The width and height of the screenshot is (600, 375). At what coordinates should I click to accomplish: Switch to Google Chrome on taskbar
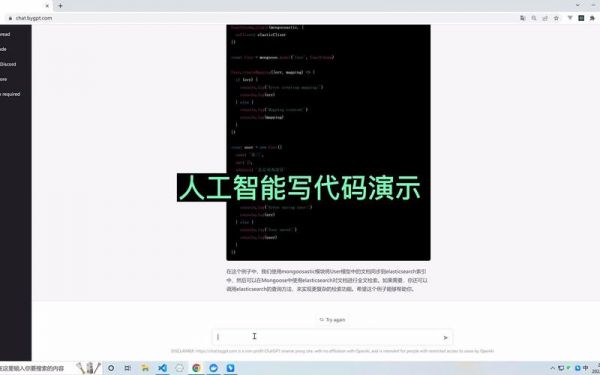click(197, 368)
